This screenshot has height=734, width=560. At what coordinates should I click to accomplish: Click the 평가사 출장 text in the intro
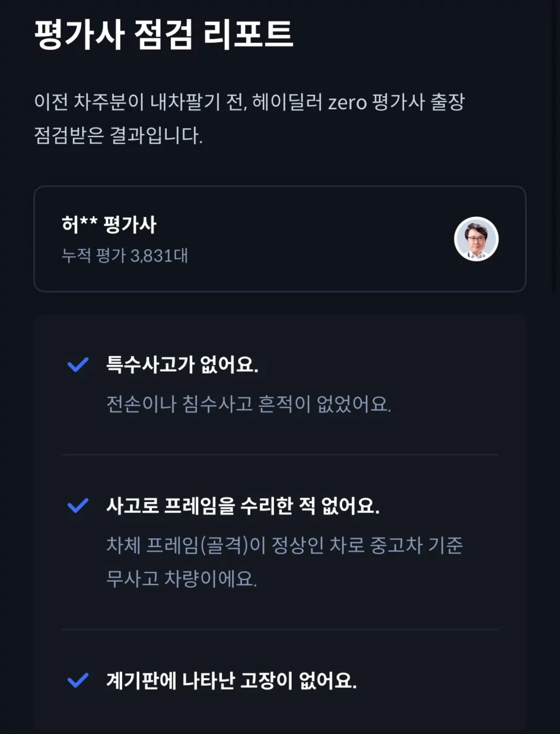pos(418,102)
